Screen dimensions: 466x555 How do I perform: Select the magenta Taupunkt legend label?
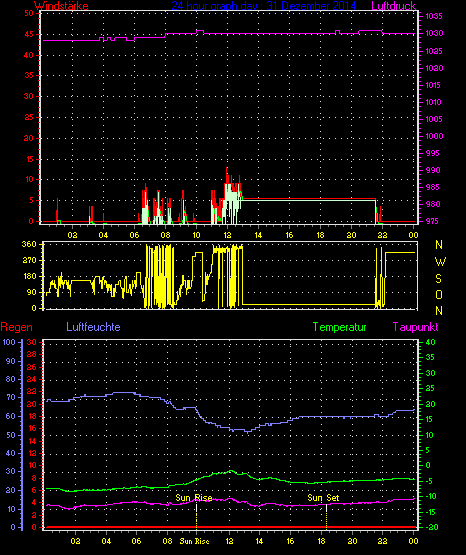pyautogui.click(x=415, y=327)
